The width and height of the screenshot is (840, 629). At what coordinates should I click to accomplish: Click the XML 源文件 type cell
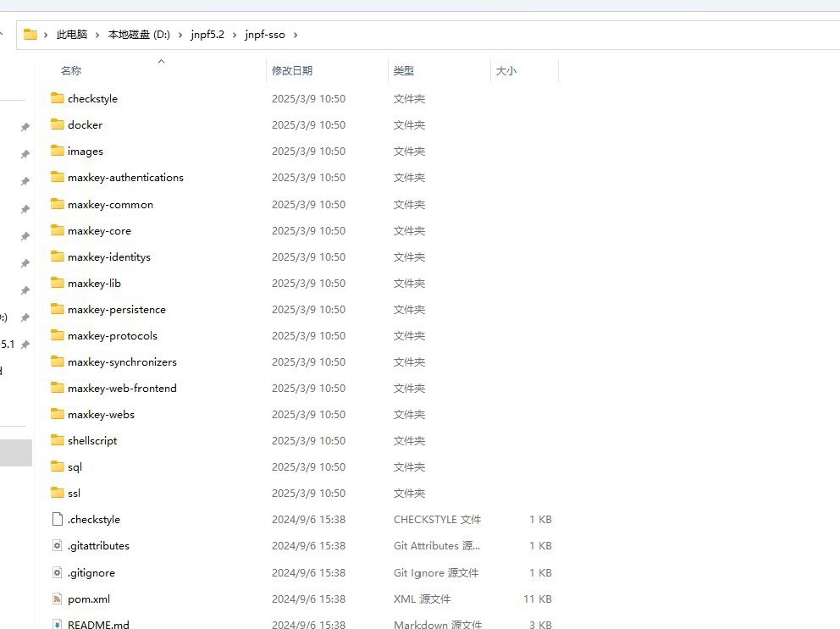tap(423, 599)
